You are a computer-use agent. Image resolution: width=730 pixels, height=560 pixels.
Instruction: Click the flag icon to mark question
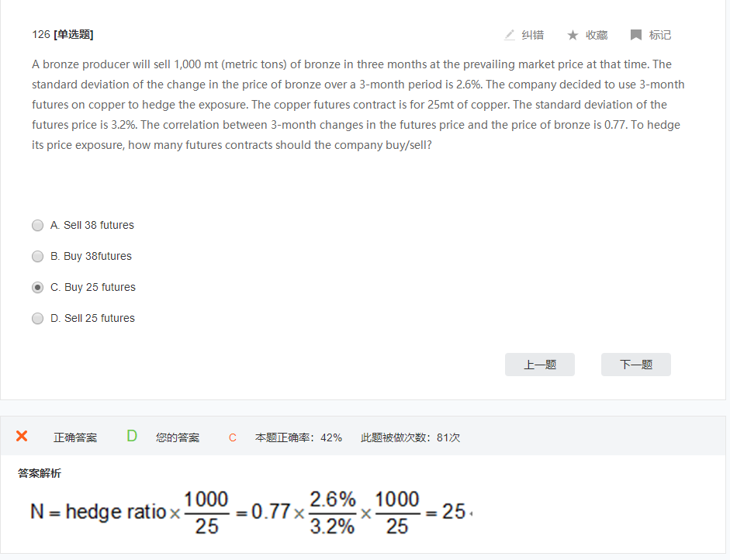(636, 35)
